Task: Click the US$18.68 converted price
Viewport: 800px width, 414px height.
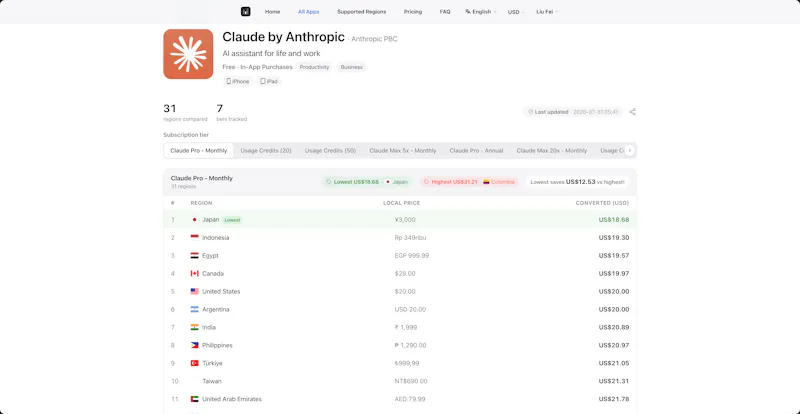Action: click(x=614, y=220)
